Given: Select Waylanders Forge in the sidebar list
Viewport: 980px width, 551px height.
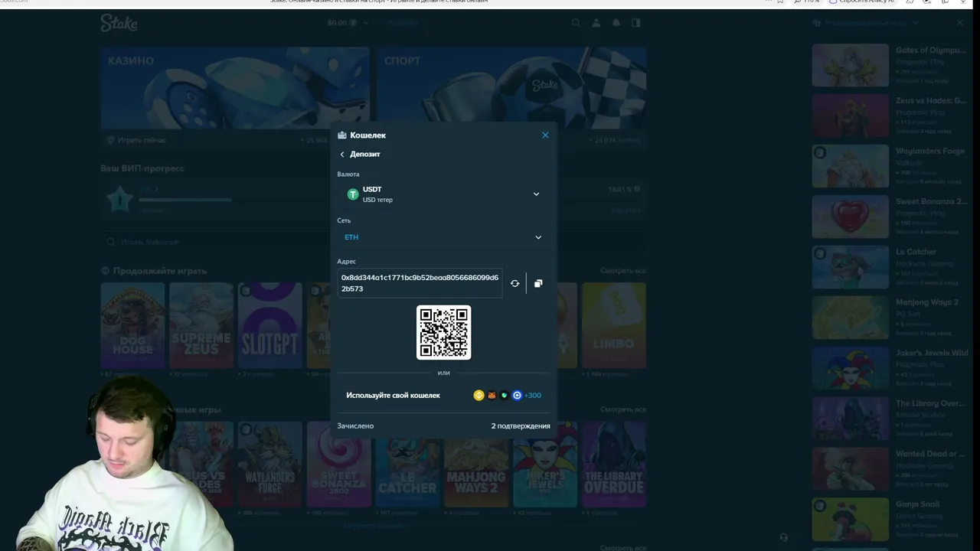Looking at the screenshot, I should pyautogui.click(x=889, y=166).
